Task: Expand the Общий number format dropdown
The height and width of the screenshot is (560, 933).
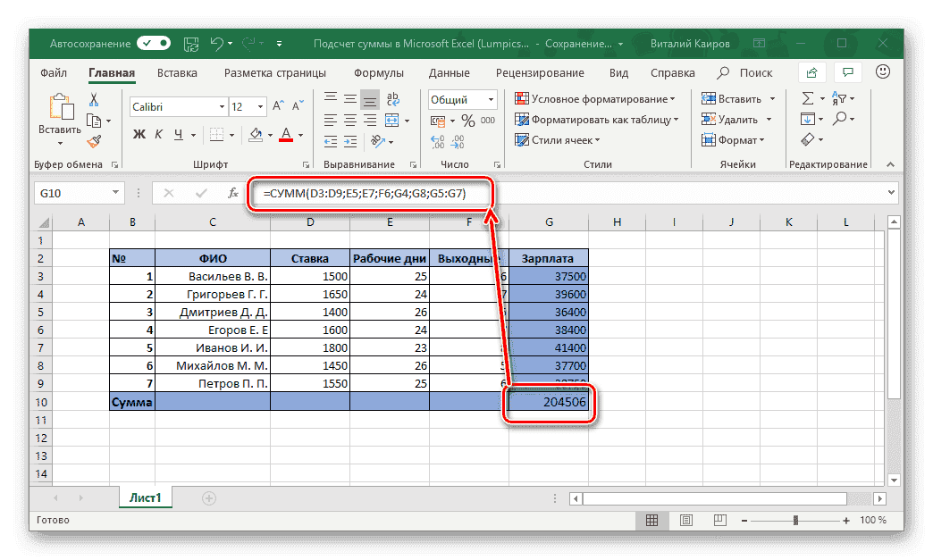Action: [x=461, y=100]
